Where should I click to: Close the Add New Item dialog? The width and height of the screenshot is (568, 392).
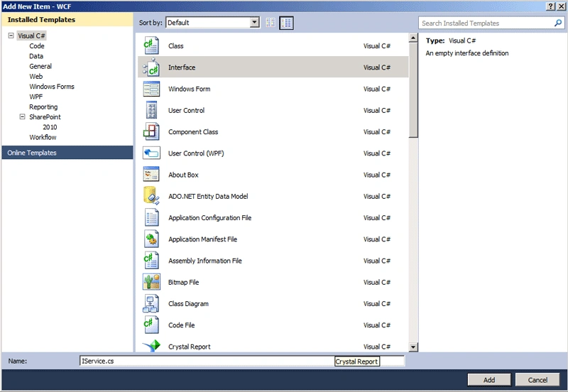pos(561,6)
